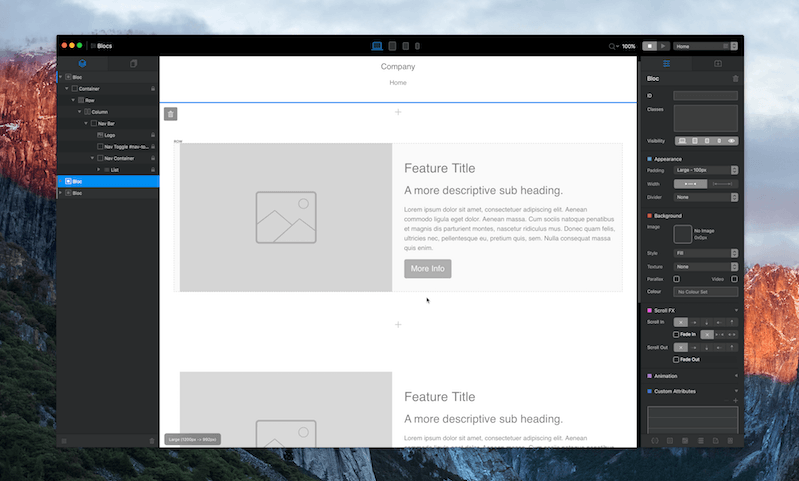799x481 pixels.
Task: Collapse the Container tree item
Action: 67,89
